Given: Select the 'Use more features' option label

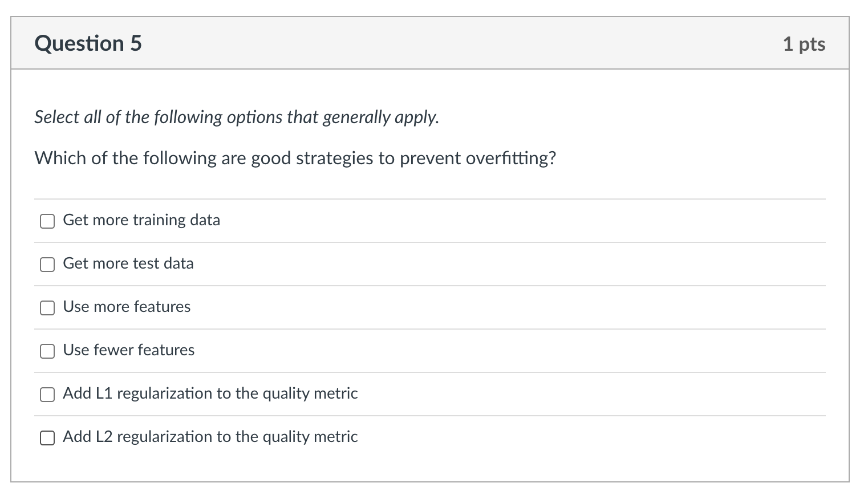Looking at the screenshot, I should tap(126, 307).
